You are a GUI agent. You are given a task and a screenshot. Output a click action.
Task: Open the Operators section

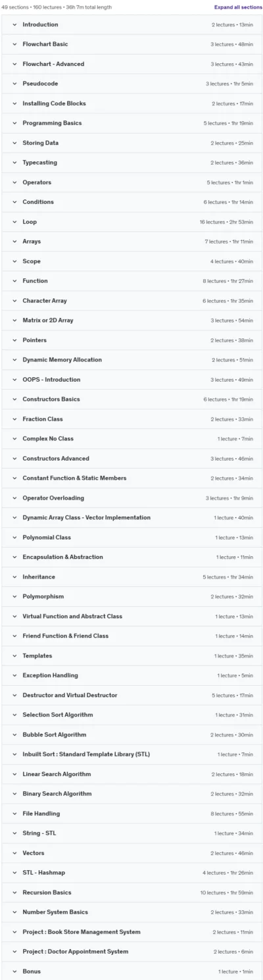(x=131, y=182)
